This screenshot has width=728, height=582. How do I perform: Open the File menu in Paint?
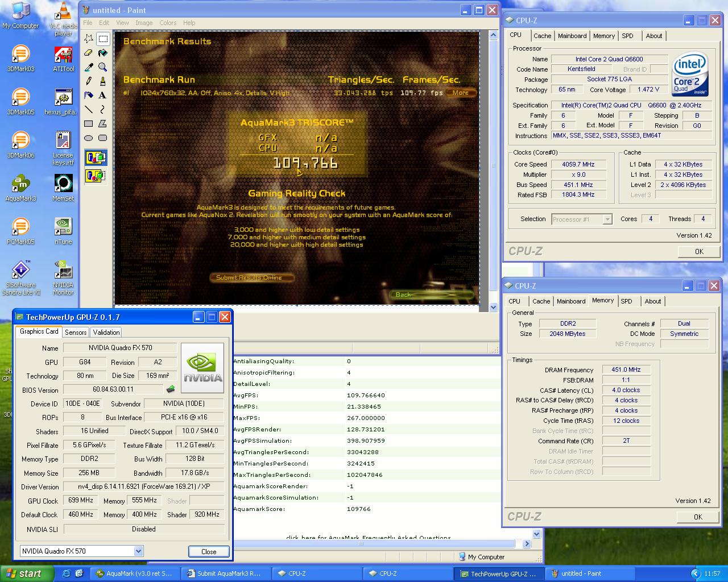[x=88, y=23]
